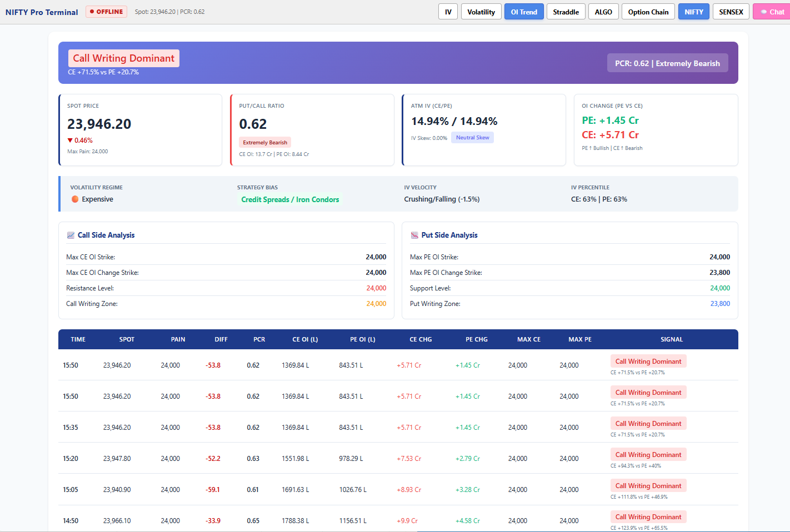This screenshot has height=532, width=790.
Task: Click the Call Side Analysis chart icon
Action: point(71,235)
